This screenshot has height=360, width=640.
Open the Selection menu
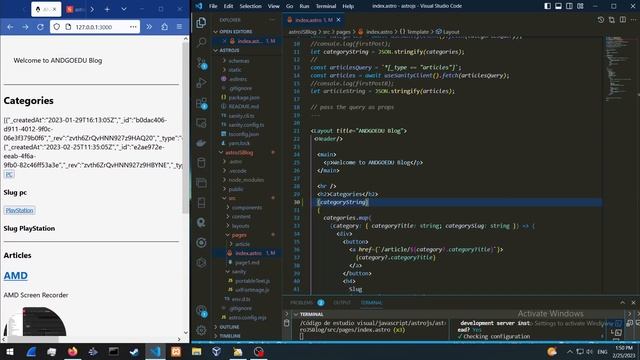(250, 6)
